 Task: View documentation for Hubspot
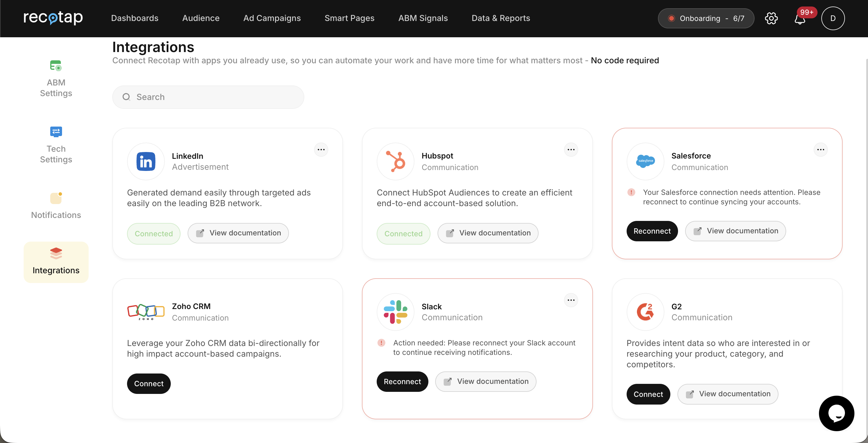coord(488,233)
